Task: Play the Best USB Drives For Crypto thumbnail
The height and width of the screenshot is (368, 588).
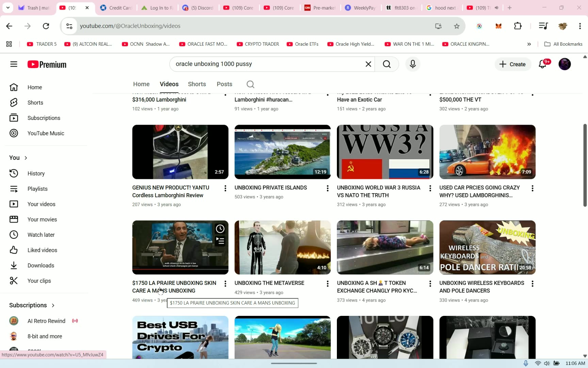Action: pyautogui.click(x=180, y=337)
